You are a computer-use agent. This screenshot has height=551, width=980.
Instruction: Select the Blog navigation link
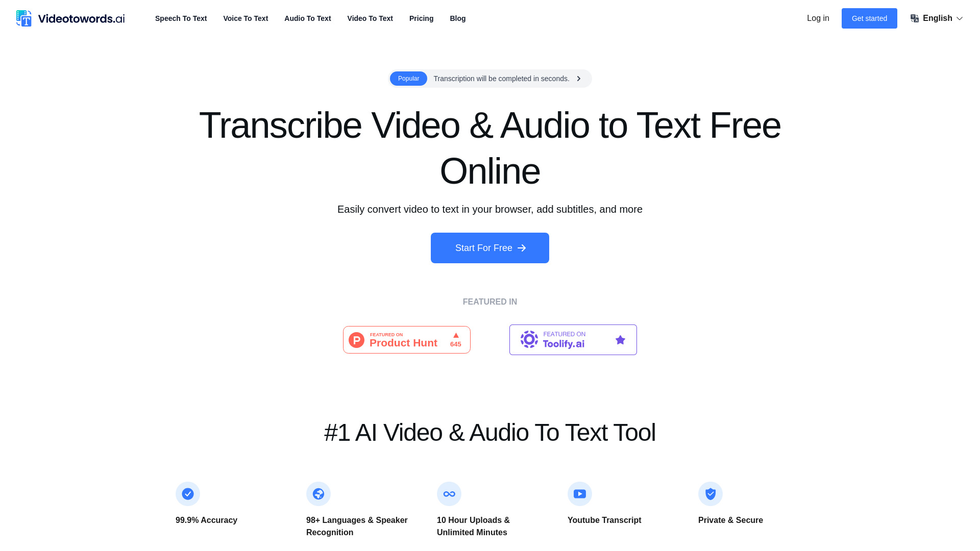pos(458,18)
